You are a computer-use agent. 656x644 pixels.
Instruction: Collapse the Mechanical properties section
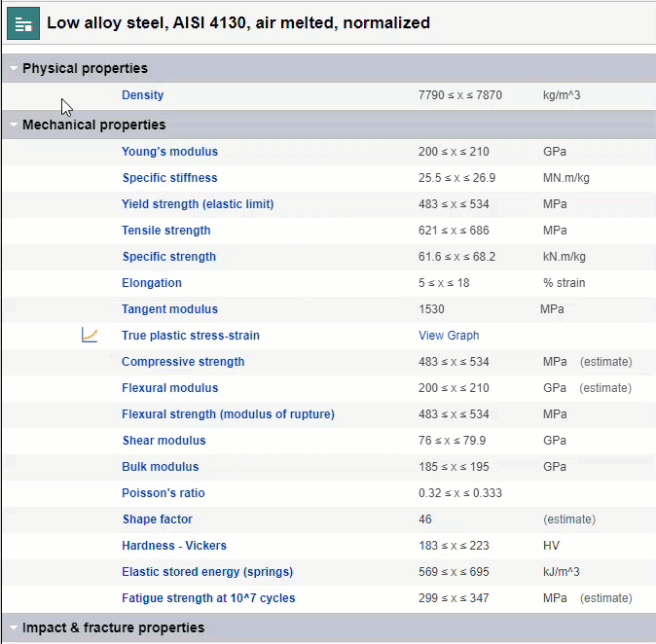tap(14, 125)
